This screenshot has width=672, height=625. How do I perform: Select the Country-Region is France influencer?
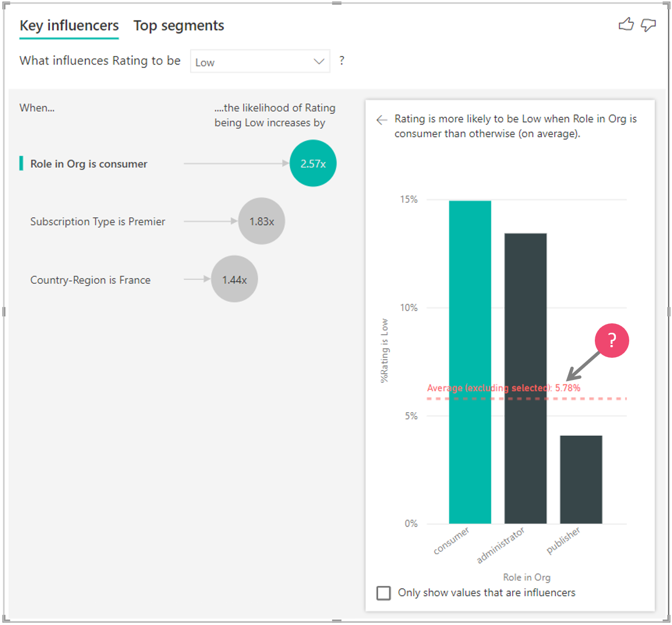[x=90, y=279]
